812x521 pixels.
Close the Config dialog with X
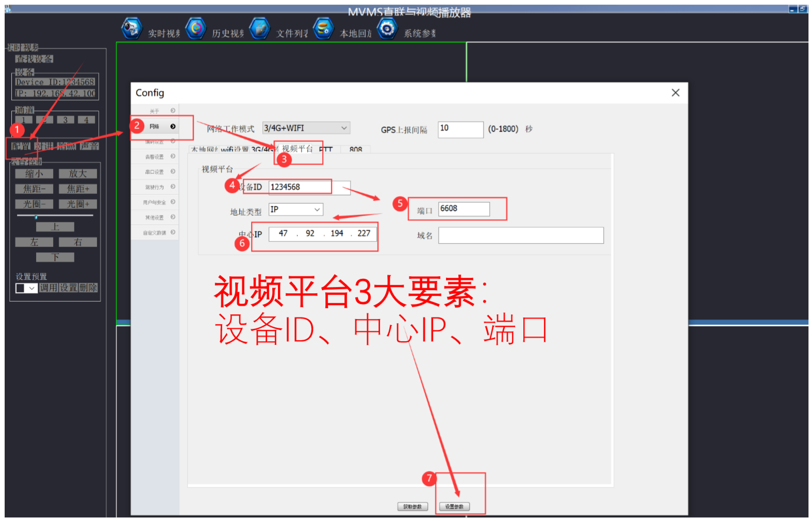(675, 93)
